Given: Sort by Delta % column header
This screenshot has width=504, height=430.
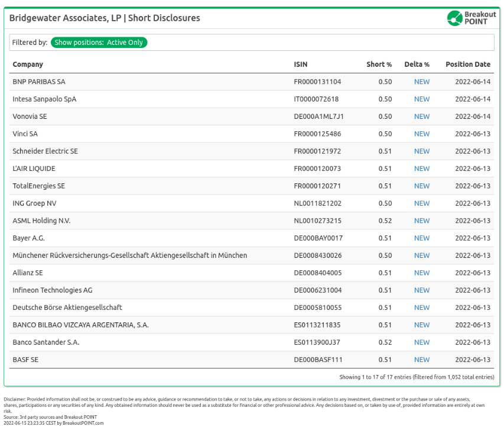Looking at the screenshot, I should [x=417, y=64].
